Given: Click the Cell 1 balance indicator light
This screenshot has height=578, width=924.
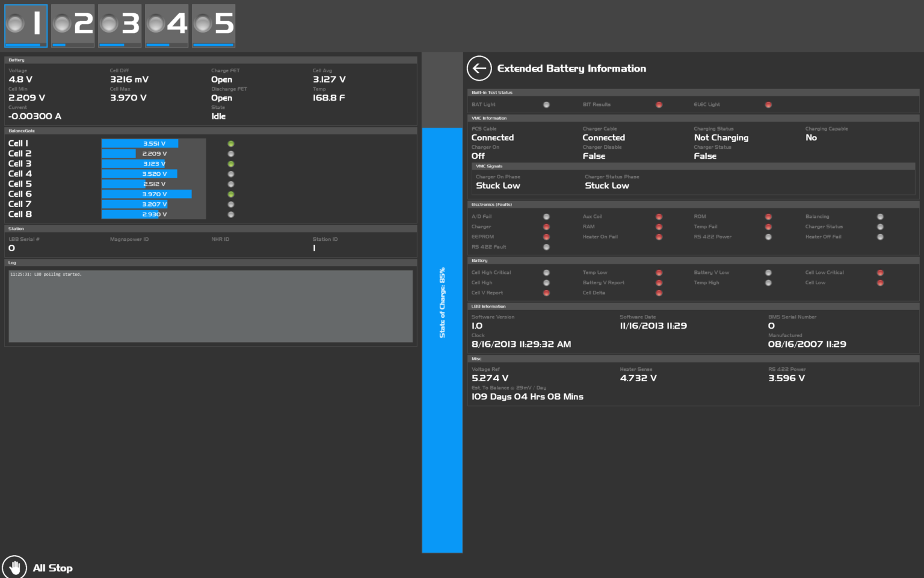Looking at the screenshot, I should pos(231,144).
